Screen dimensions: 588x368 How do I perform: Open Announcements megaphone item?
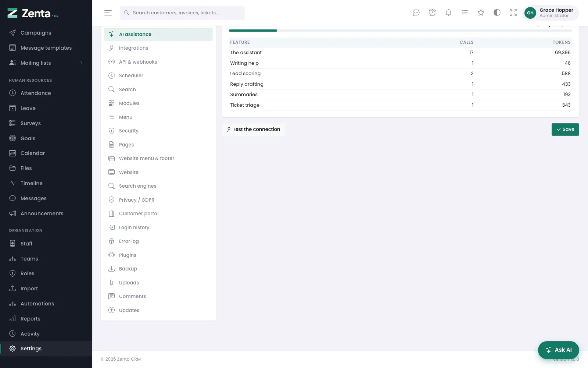[46, 213]
